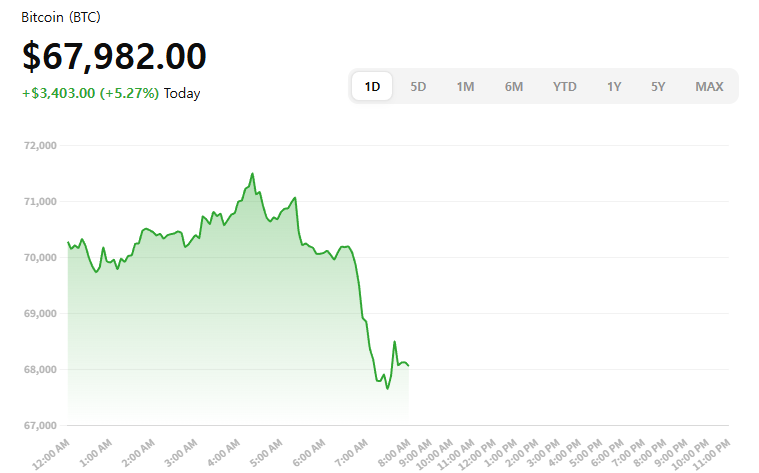
Task: Show MAX historical range
Action: click(709, 86)
